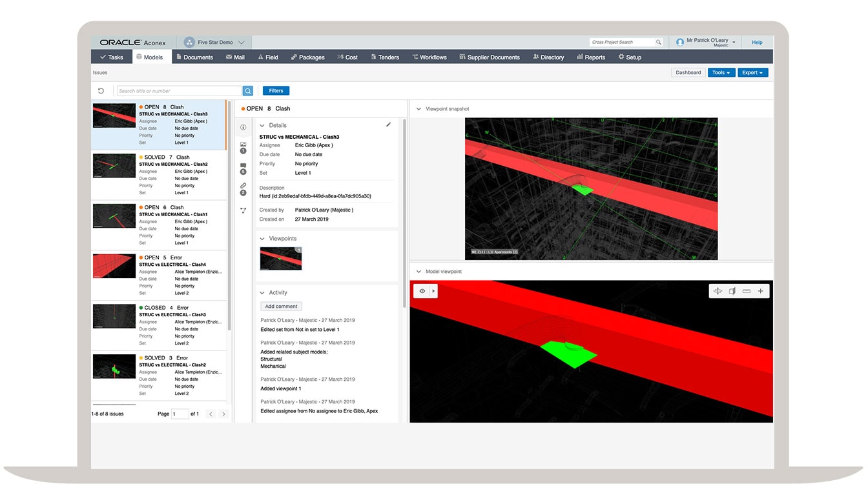Select the OPEN 6 Clash issue
868x493 pixels.
pos(159,225)
